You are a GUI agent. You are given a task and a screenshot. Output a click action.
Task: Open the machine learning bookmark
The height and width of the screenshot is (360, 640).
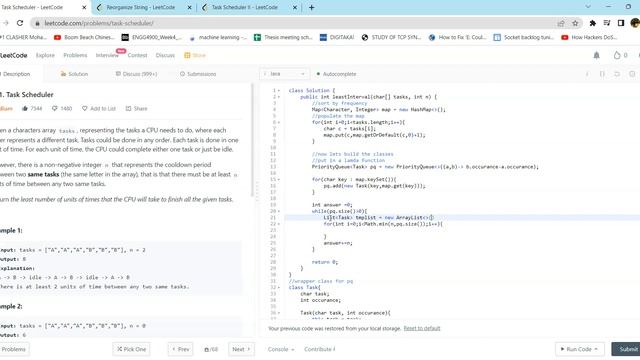tap(218, 37)
